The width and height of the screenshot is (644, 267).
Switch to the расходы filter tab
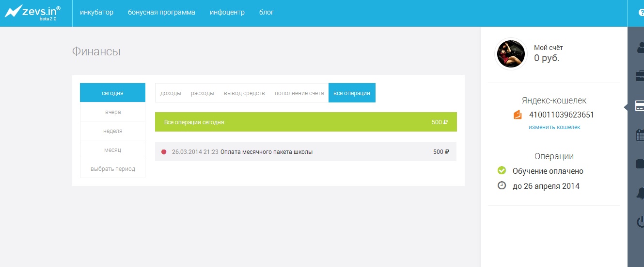203,93
